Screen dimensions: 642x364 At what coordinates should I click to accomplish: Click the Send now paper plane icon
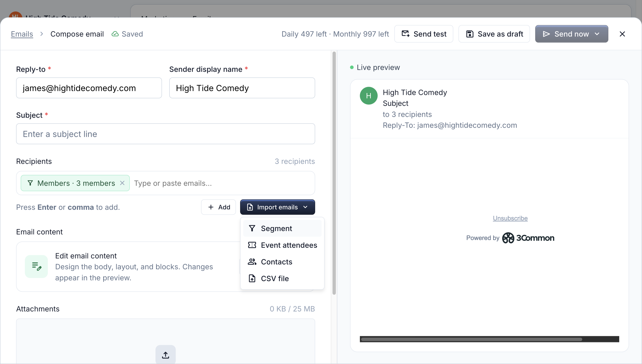546,34
